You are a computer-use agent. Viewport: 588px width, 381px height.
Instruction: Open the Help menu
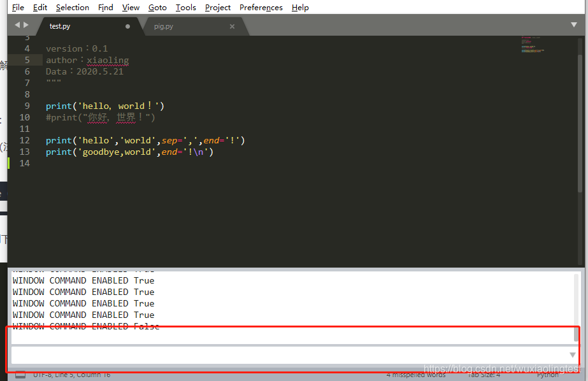coord(300,8)
